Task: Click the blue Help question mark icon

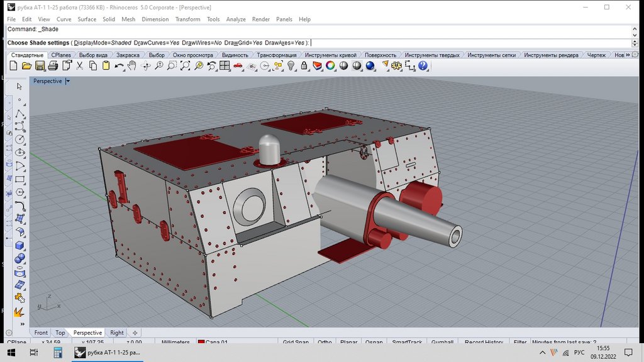Action: pyautogui.click(x=423, y=65)
